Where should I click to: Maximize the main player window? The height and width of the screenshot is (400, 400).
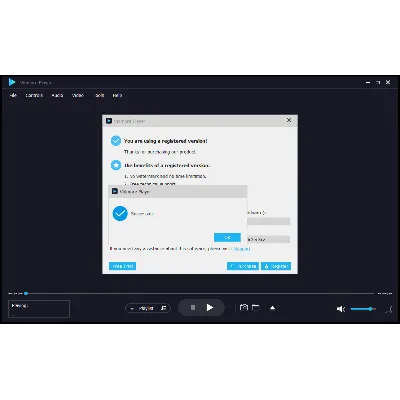pos(378,82)
